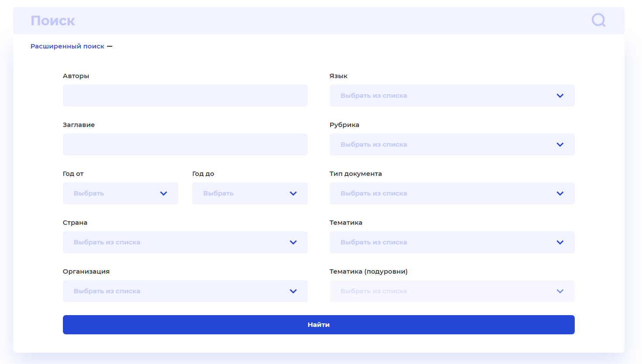Open the Рубрика dropdown list
The width and height of the screenshot is (642, 364).
click(x=452, y=144)
